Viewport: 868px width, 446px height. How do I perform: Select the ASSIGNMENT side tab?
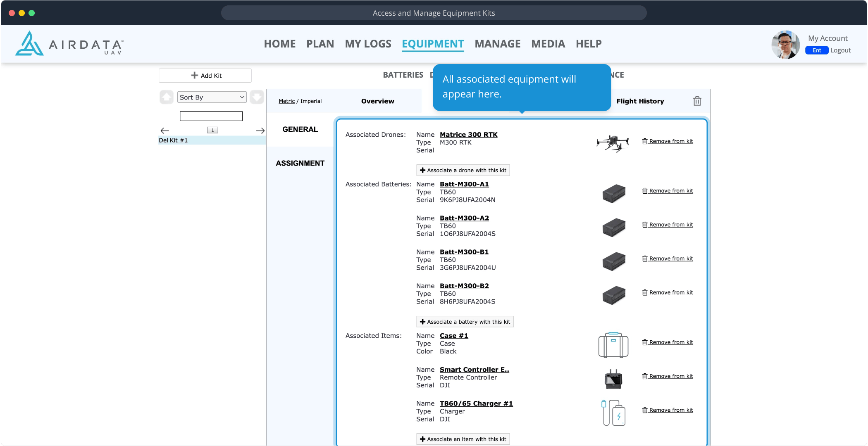point(300,163)
